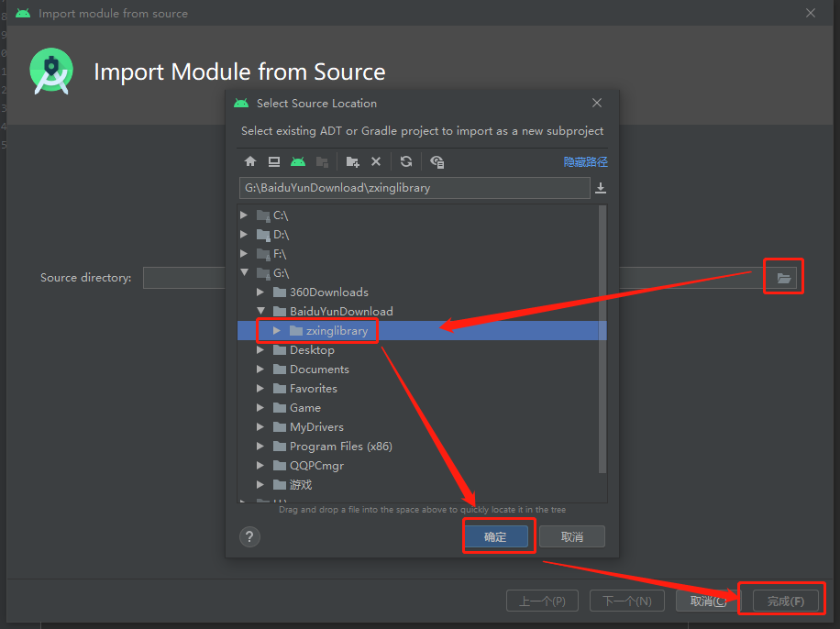Screen dimensions: 840x629
Task: Expand the D:\ drive node
Action: point(244,234)
